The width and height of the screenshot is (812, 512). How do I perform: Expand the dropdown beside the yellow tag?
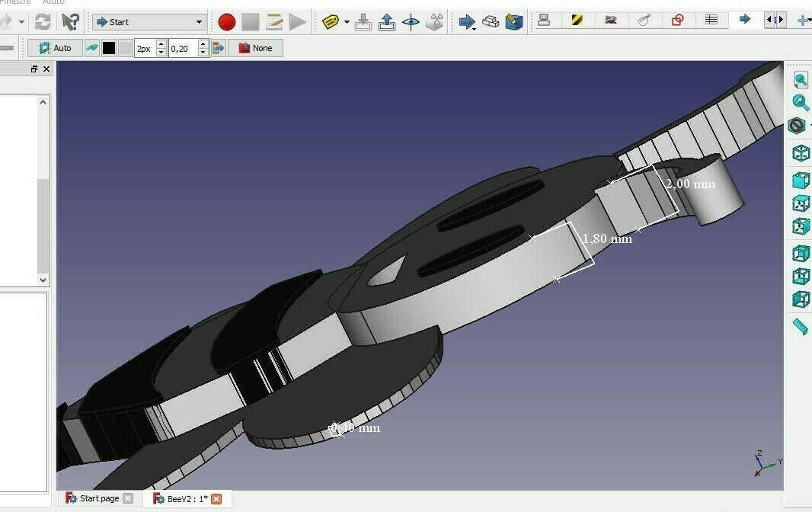pos(347,22)
